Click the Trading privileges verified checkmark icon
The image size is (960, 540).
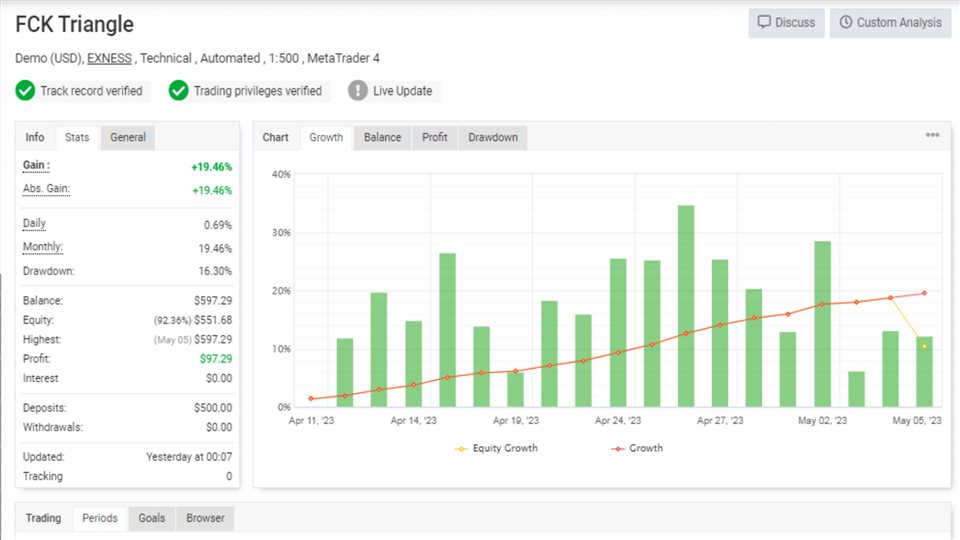(x=178, y=91)
